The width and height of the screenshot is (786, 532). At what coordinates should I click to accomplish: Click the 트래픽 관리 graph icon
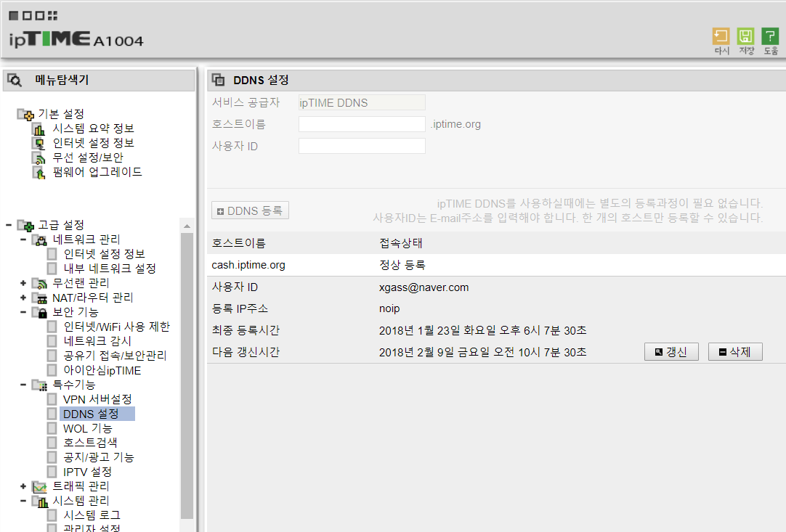pyautogui.click(x=40, y=487)
